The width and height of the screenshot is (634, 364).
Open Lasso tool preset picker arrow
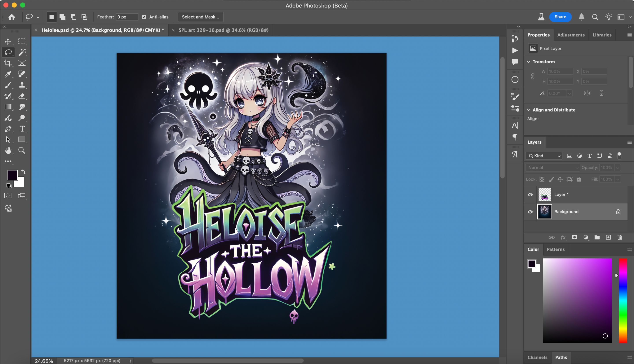[38, 17]
